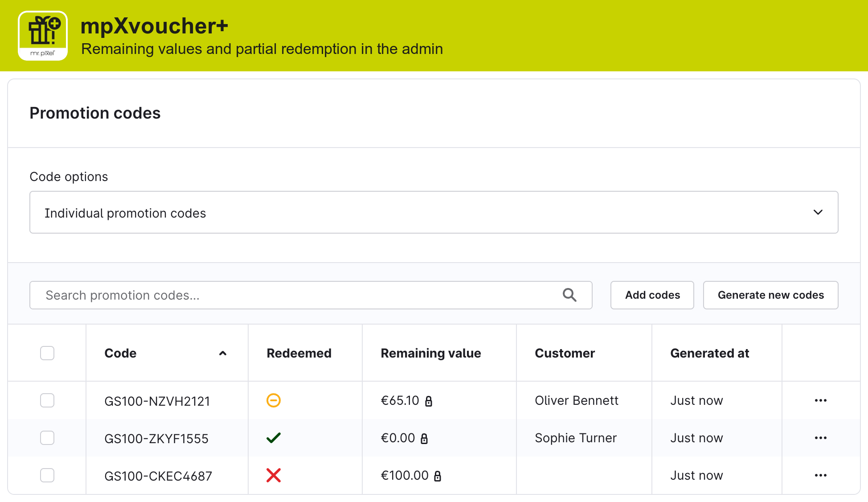Click customer name Oliver Bennett
The width and height of the screenshot is (868, 502).
click(x=577, y=400)
